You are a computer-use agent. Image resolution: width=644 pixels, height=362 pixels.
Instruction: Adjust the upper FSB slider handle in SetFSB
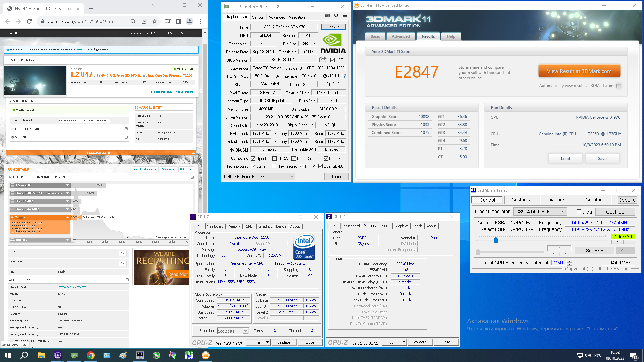click(x=496, y=240)
